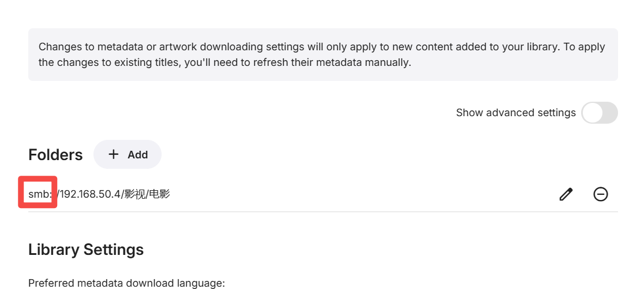Click the red-highlighted smb: prefix
Screen dimensions: 644x289
tap(39, 194)
